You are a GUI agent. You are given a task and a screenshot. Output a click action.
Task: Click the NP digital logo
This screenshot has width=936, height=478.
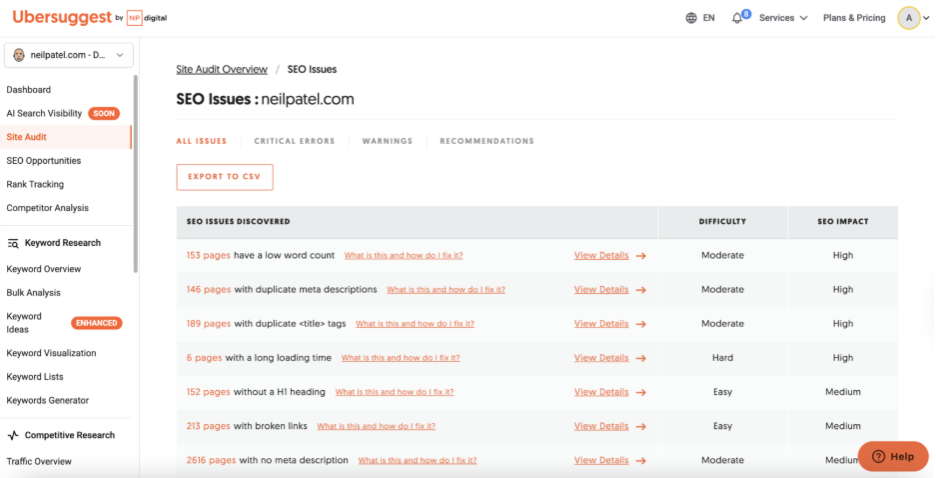[x=147, y=18]
